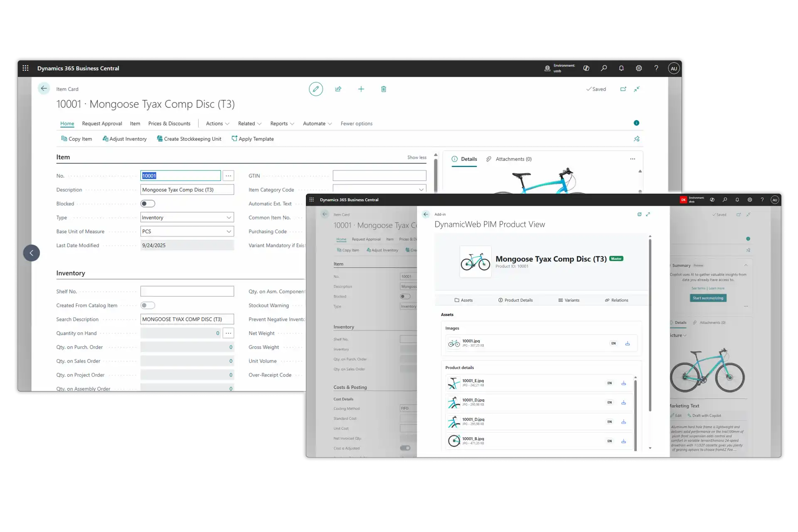Image resolution: width=798 pixels, height=532 pixels.
Task: Click the plus icon to create new item
Action: (361, 89)
